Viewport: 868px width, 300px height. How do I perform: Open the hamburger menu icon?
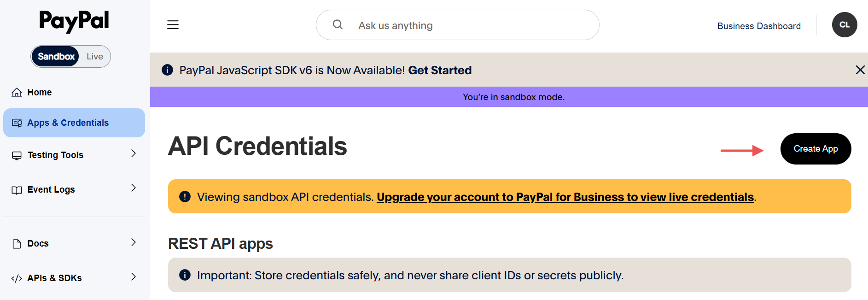click(x=173, y=25)
